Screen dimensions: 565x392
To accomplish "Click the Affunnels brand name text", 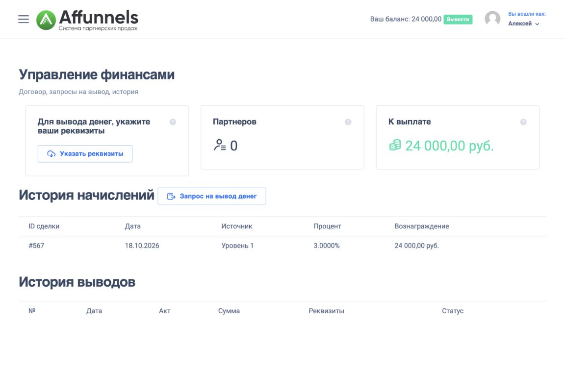I will [x=99, y=17].
